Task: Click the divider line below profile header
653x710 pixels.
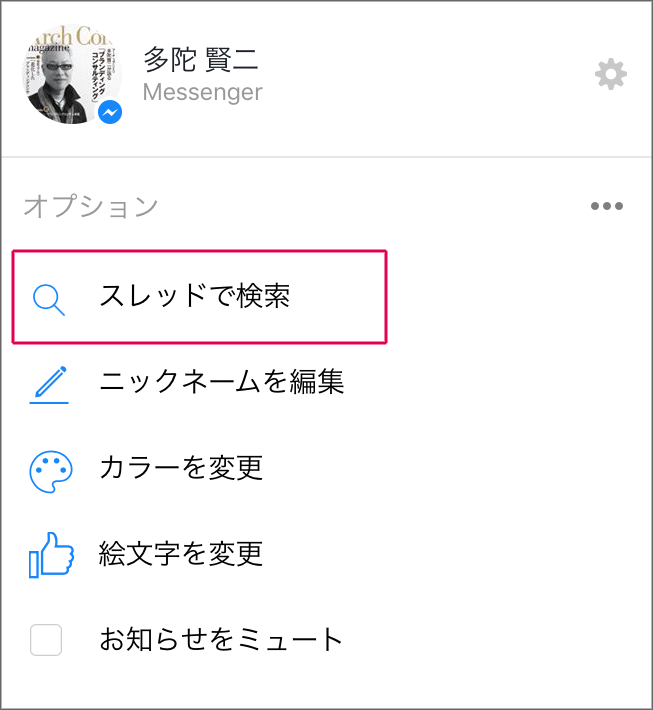Action: [326, 157]
